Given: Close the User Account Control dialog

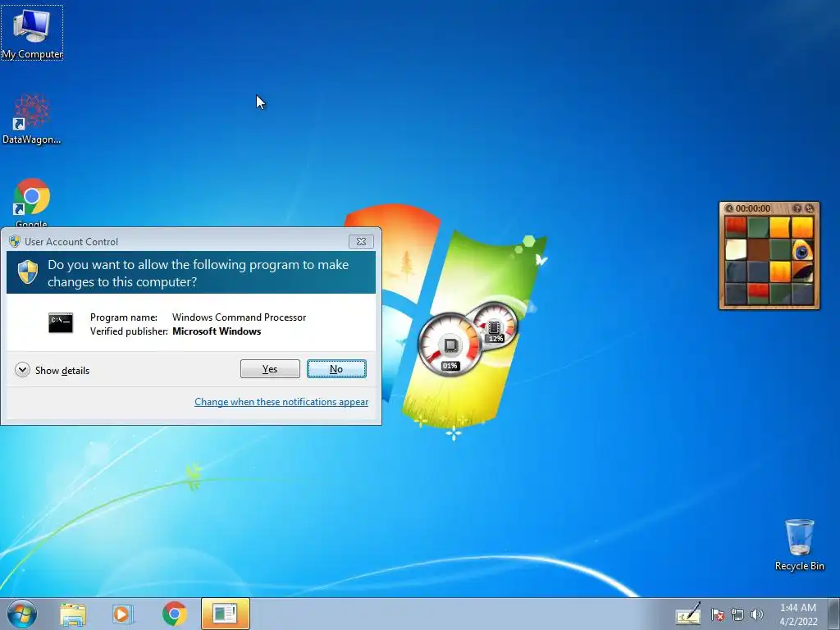Looking at the screenshot, I should tap(361, 242).
